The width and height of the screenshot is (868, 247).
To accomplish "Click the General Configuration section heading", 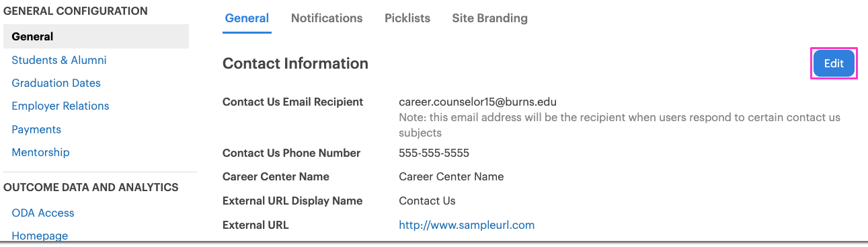I will click(75, 11).
